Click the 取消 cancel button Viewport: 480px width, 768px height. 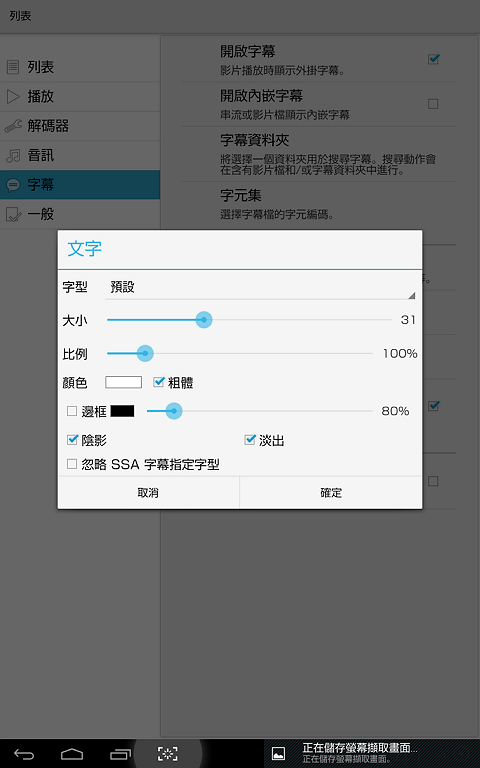[148, 493]
